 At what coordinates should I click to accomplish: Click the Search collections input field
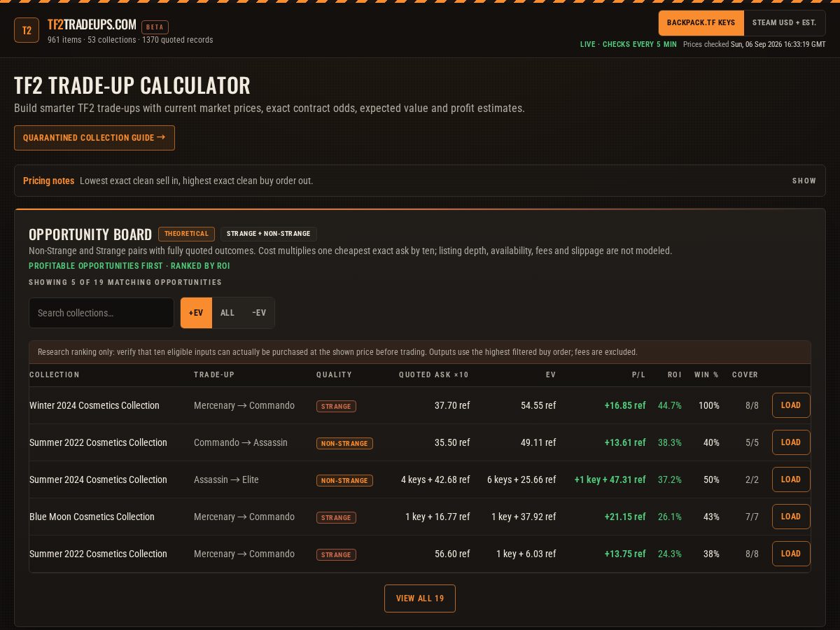(101, 313)
